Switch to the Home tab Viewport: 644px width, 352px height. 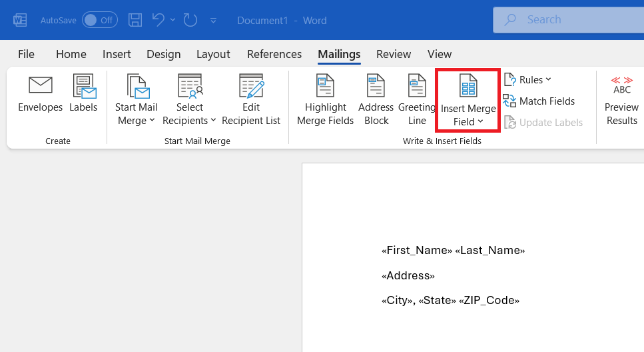71,54
